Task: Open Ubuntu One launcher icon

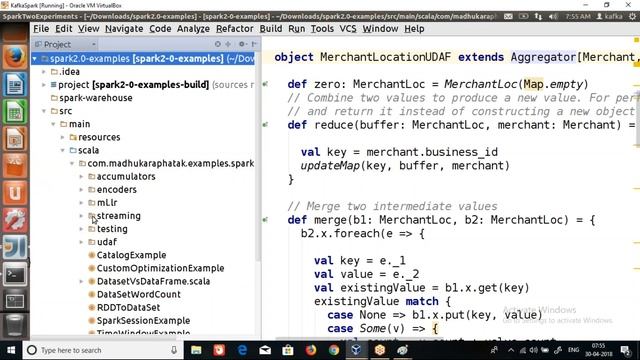Action: pos(15,193)
